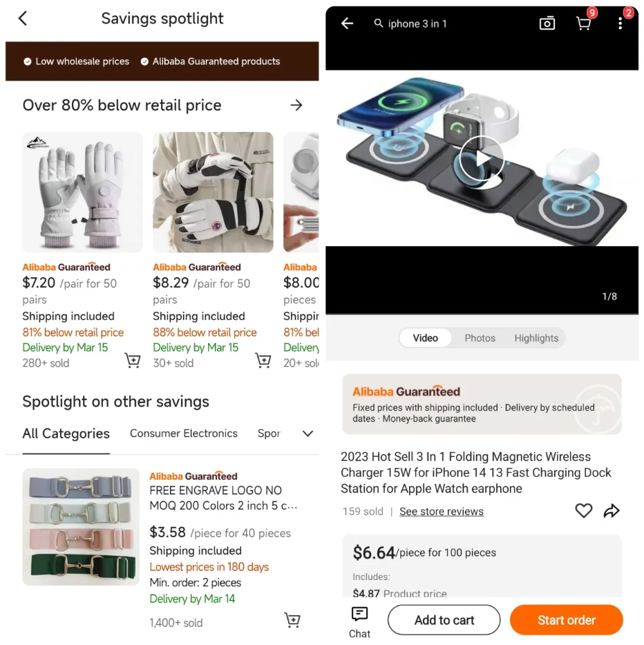Viewport: 644px width, 645px height.
Task: Open the shopping cart with 9 items
Action: [583, 23]
